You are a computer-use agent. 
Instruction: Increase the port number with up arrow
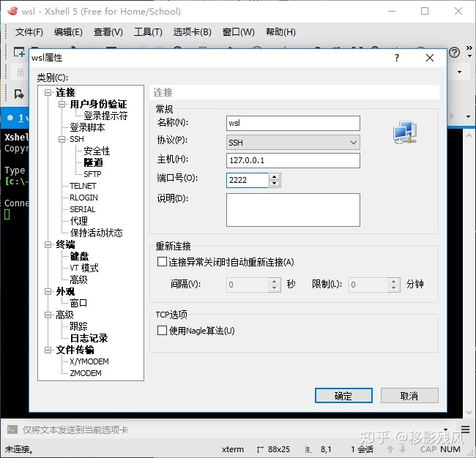[275, 177]
